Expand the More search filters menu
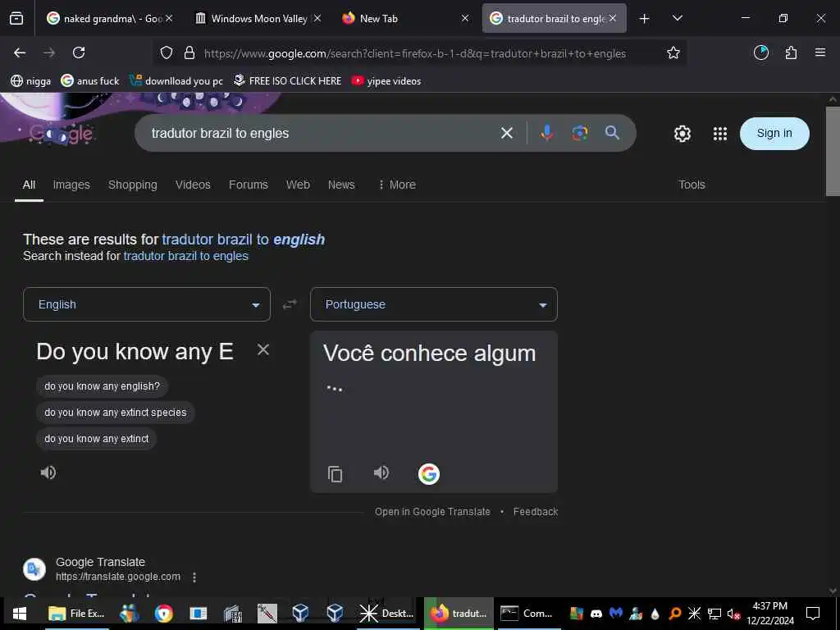 coord(397,185)
